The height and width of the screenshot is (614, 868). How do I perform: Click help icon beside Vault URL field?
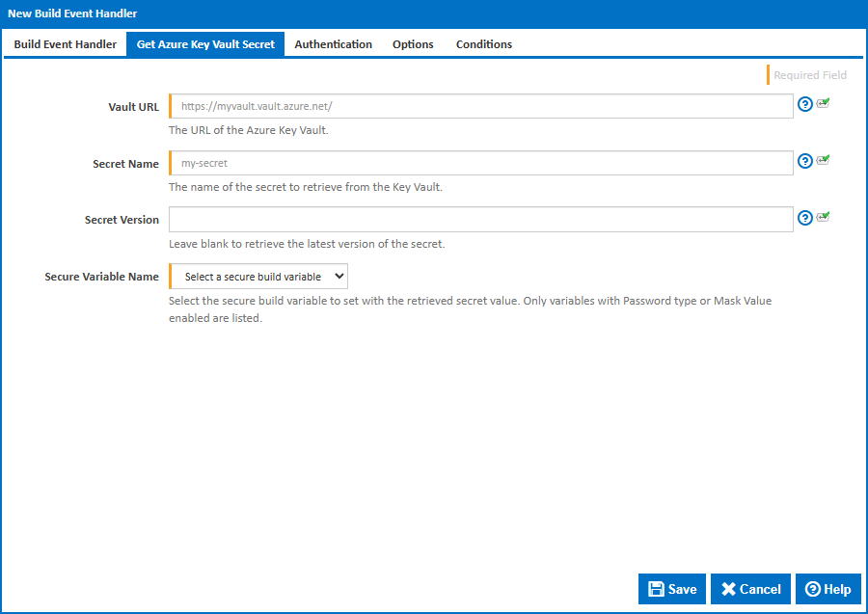805,105
